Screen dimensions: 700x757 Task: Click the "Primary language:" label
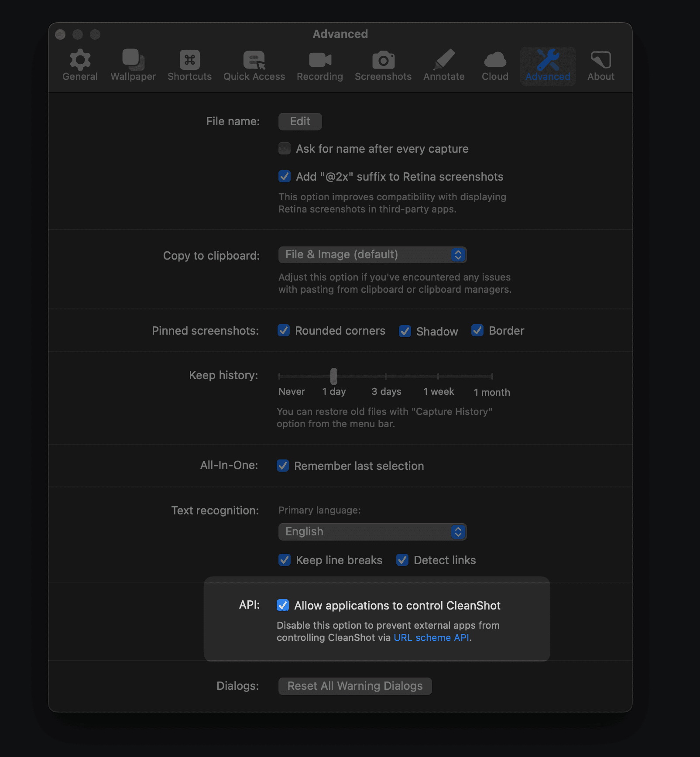point(319,510)
